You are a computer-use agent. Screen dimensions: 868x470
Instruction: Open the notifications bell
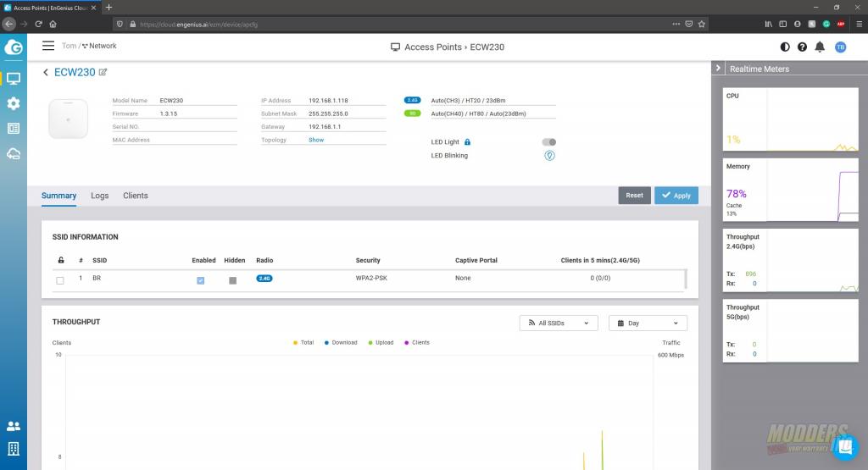[x=820, y=47]
